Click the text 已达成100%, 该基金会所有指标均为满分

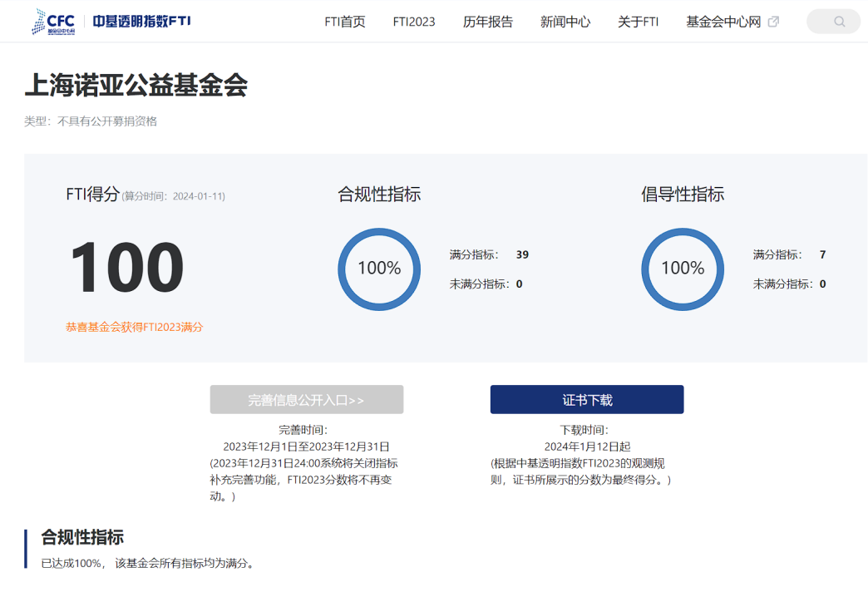coord(149,563)
